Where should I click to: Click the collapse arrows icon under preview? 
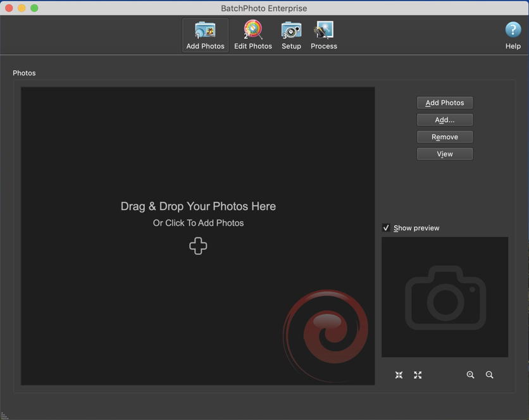tap(399, 375)
